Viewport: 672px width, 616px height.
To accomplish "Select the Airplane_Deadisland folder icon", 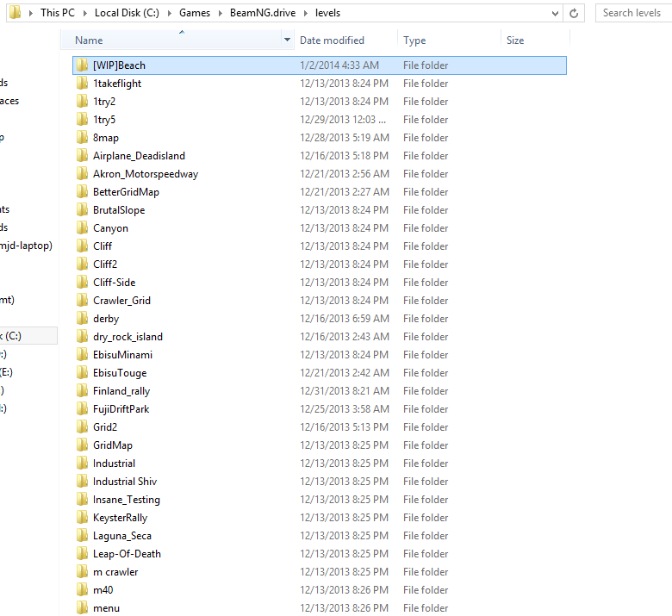I will click(x=83, y=156).
